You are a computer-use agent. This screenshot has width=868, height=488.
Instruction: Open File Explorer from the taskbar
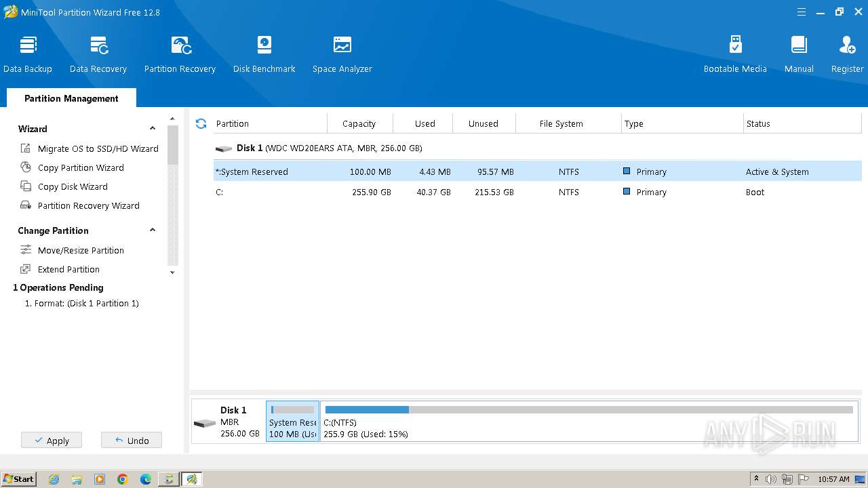coord(77,479)
